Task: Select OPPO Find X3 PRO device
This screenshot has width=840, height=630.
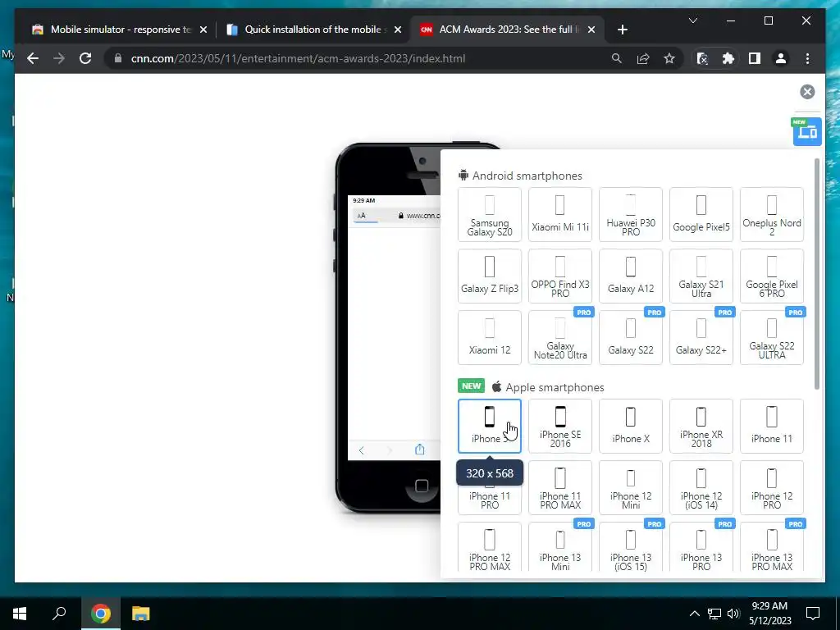Action: pos(560,276)
